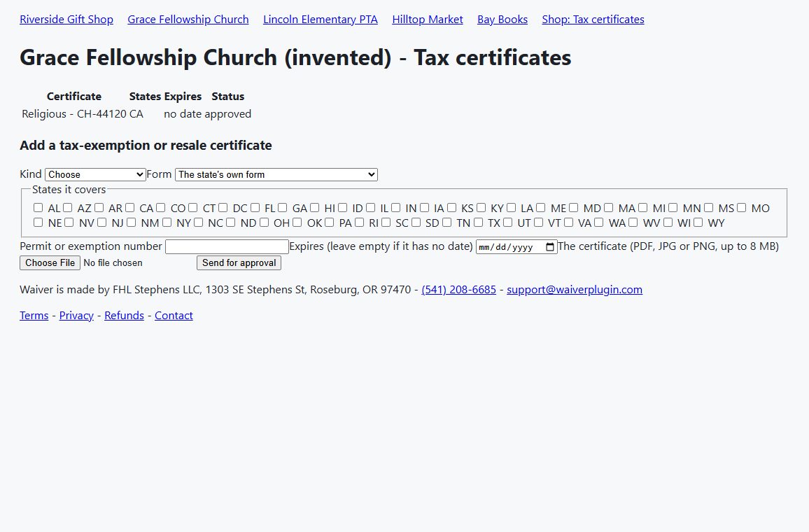Viewport: 809px width, 532px height.
Task: Tick the DC checkbox
Action: [223, 207]
